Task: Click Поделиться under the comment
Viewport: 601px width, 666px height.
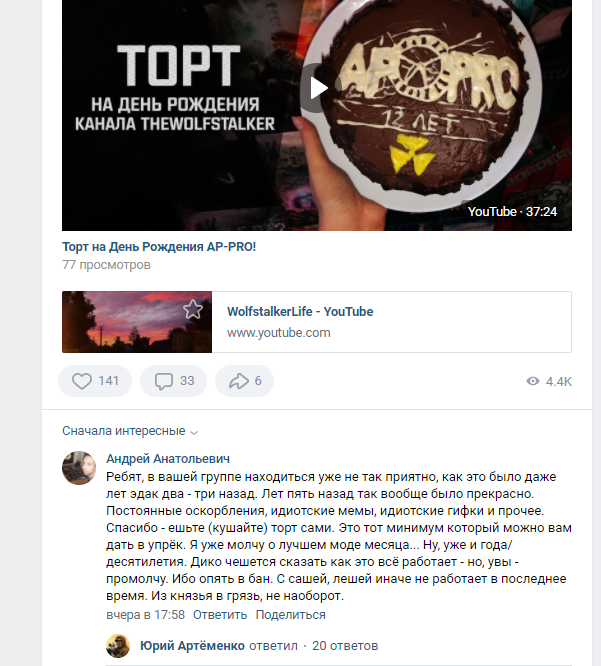Action: pos(291,615)
